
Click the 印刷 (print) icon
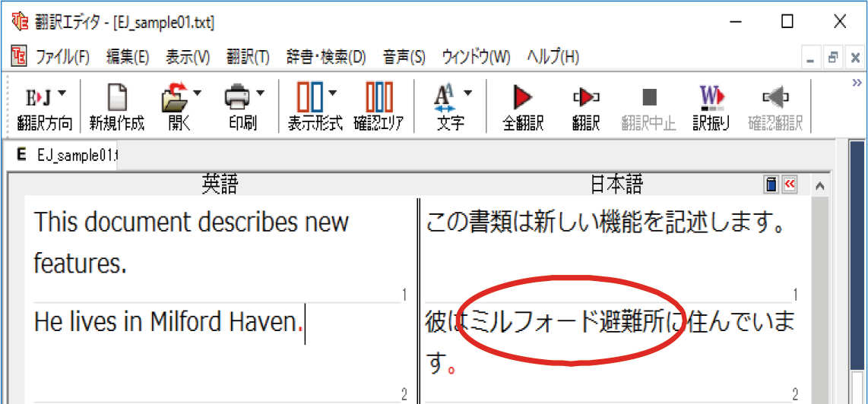236,98
